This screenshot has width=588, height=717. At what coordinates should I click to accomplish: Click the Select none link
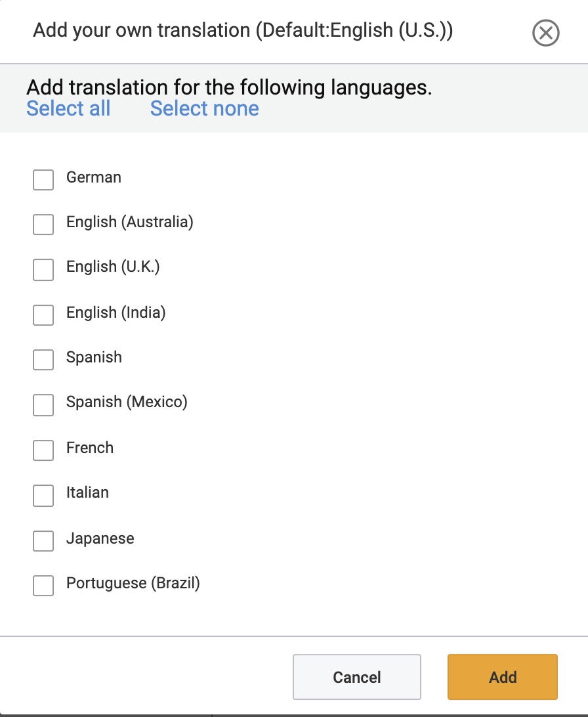pyautogui.click(x=204, y=108)
